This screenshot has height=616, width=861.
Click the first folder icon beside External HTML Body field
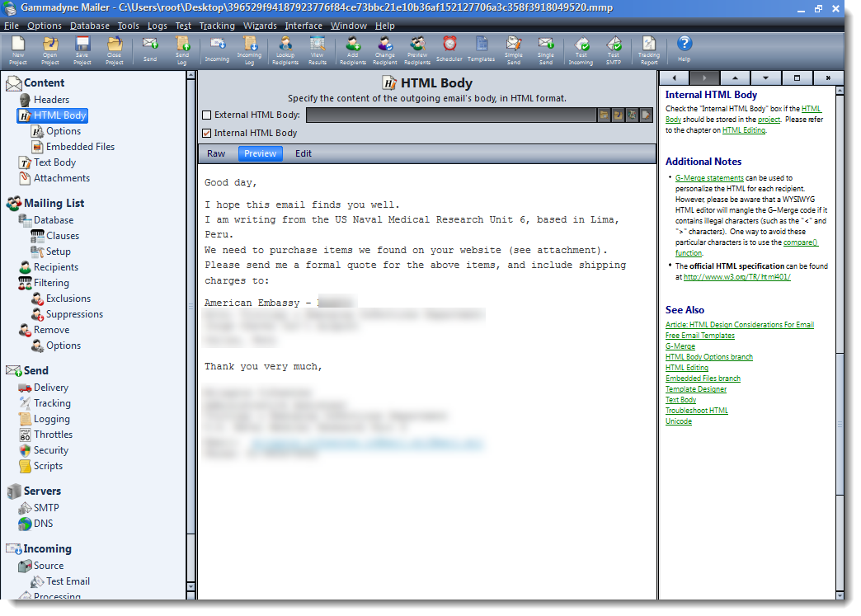click(x=604, y=115)
